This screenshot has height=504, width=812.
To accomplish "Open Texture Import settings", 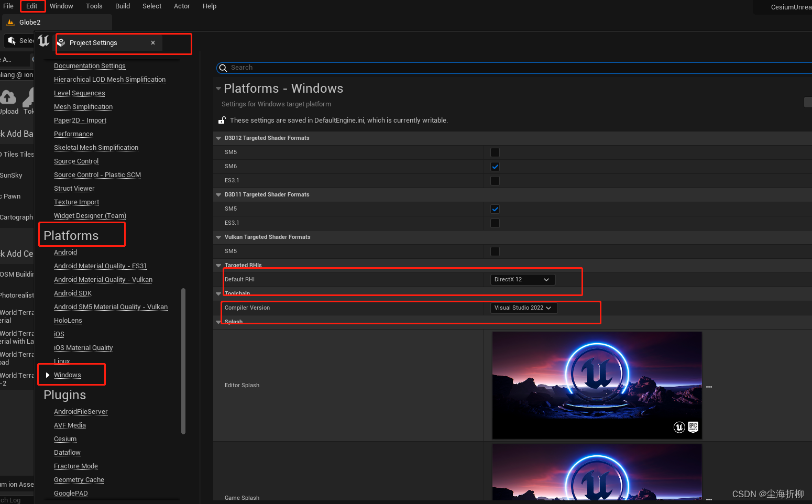I will 76,202.
